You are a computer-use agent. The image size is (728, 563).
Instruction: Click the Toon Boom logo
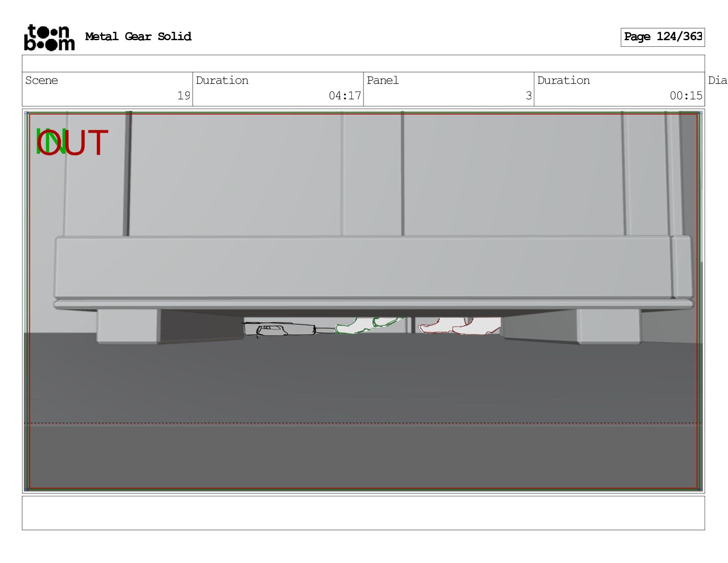point(49,38)
